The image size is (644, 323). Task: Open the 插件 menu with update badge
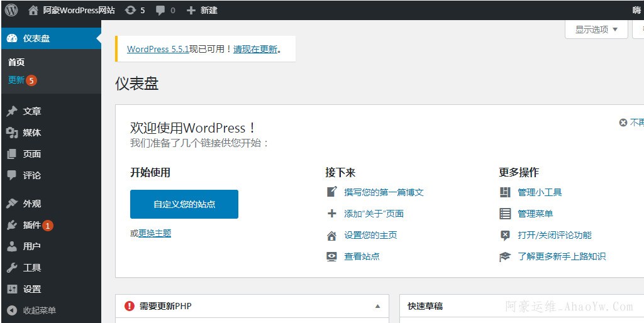pos(31,225)
